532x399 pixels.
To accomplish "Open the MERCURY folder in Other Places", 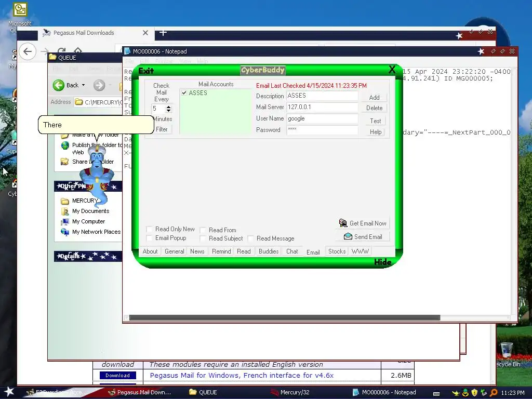I will [x=85, y=201].
